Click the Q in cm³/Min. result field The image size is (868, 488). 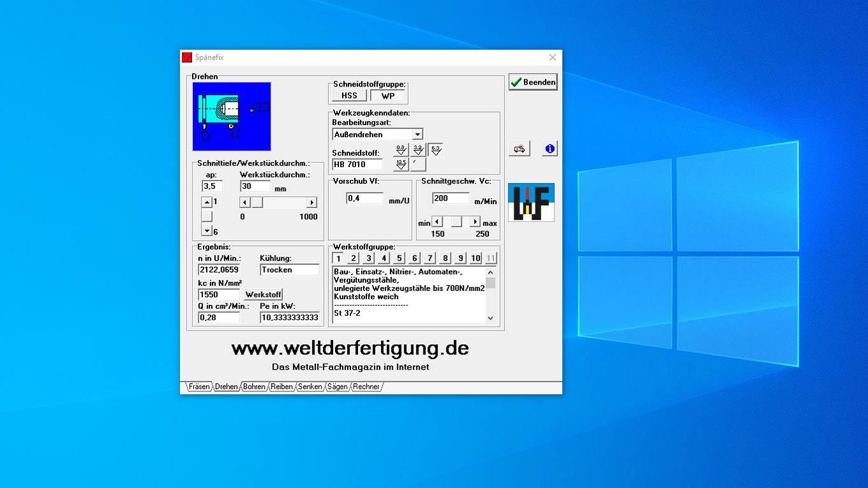(219, 318)
